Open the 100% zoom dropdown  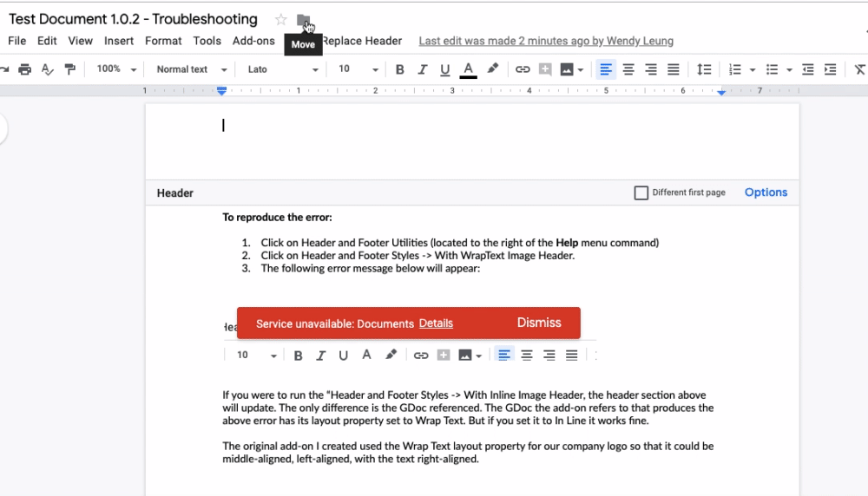click(116, 69)
